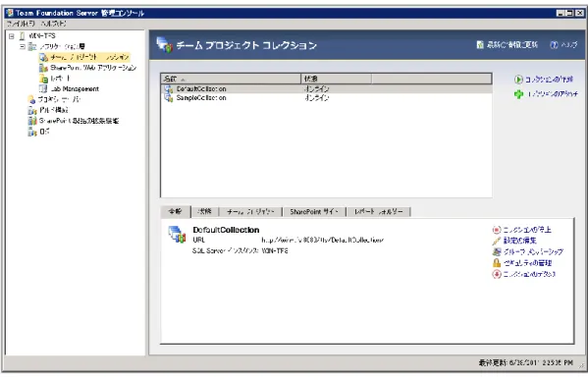Click the DefaultCollection row icon
Screen dimensions: 588x380
point(169,89)
